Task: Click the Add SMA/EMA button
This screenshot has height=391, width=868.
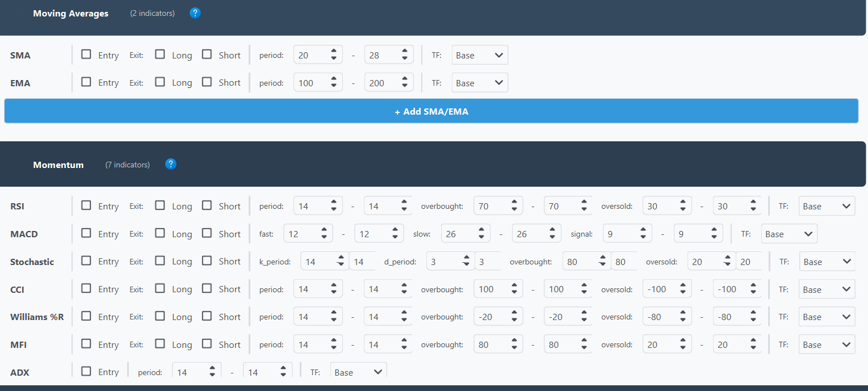Action: point(431,111)
